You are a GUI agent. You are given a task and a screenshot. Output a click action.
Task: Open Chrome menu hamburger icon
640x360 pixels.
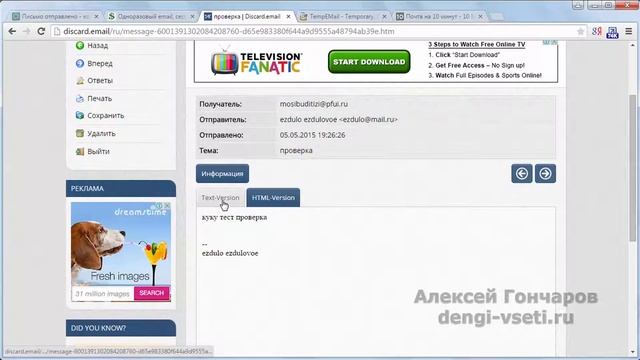(x=629, y=31)
